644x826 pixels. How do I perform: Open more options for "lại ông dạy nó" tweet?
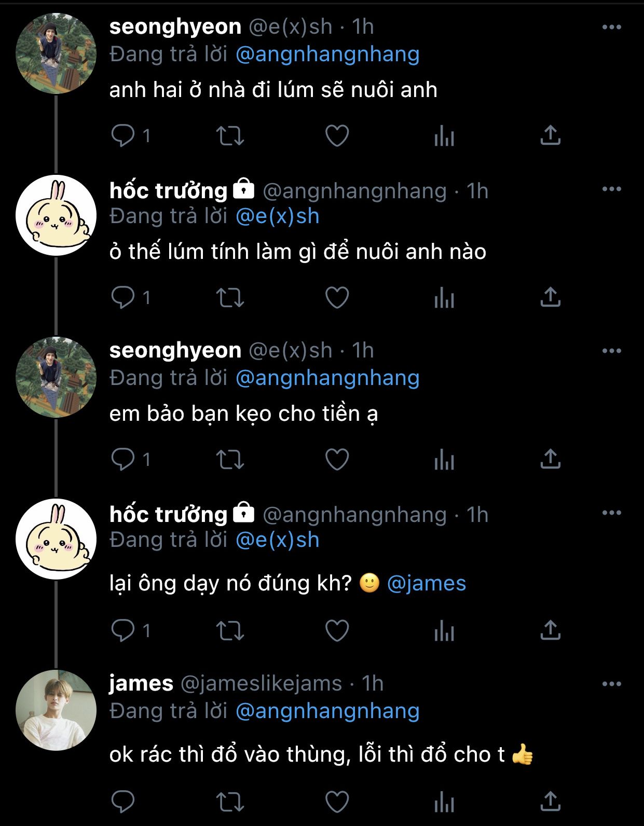[611, 513]
